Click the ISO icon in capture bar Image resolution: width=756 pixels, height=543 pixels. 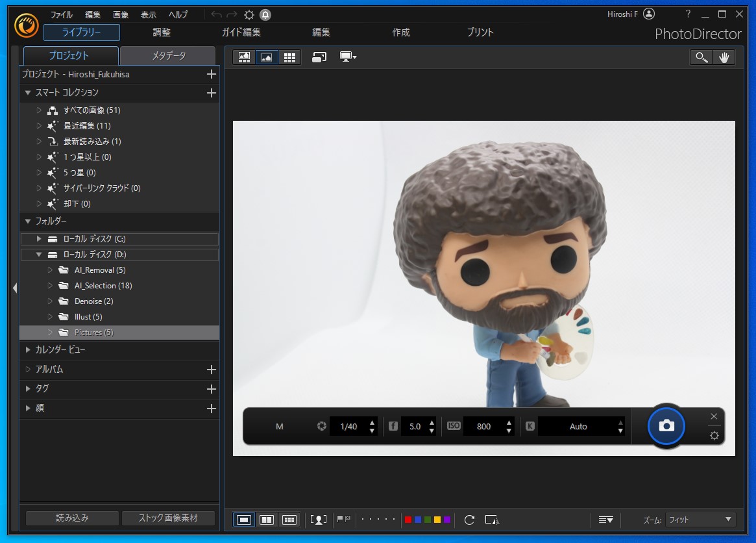(453, 425)
